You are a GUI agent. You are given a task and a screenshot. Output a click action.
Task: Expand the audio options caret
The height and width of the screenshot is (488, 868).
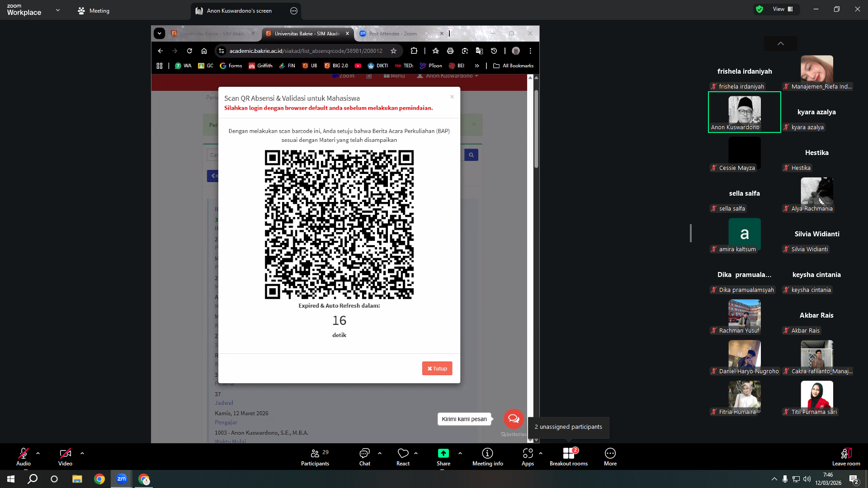point(38,453)
